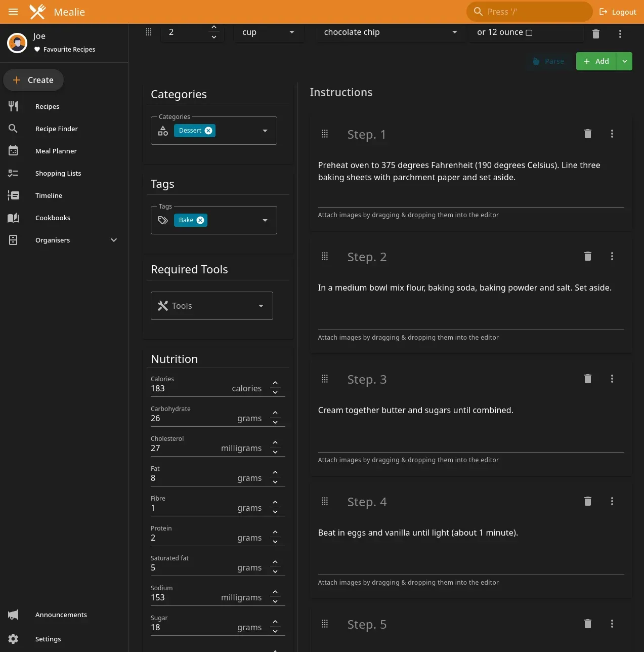
Task: Open Timeline in sidebar
Action: pyautogui.click(x=64, y=195)
